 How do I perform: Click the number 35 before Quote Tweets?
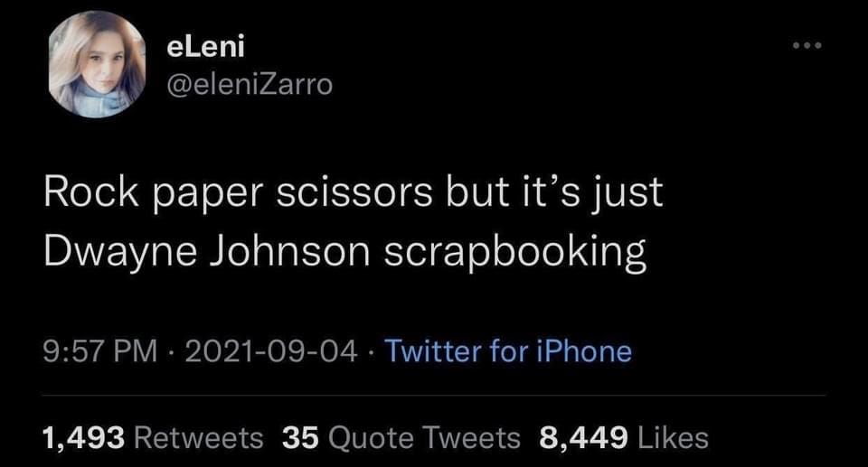(300, 438)
